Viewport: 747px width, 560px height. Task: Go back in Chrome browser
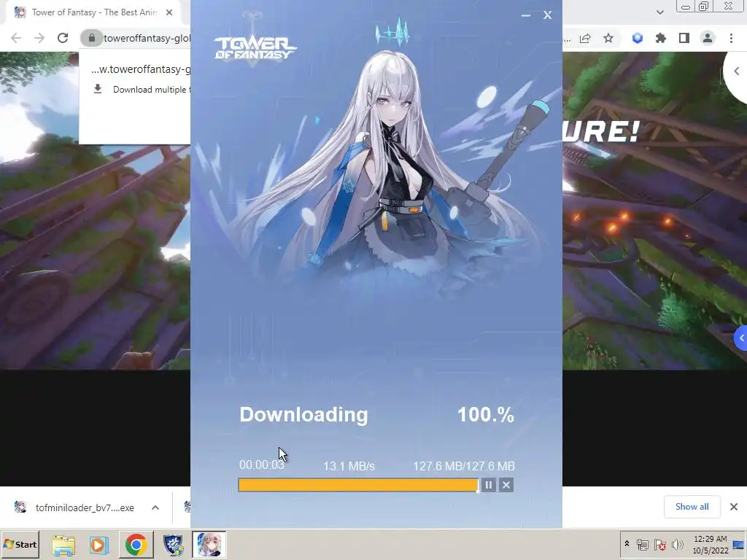pos(16,38)
